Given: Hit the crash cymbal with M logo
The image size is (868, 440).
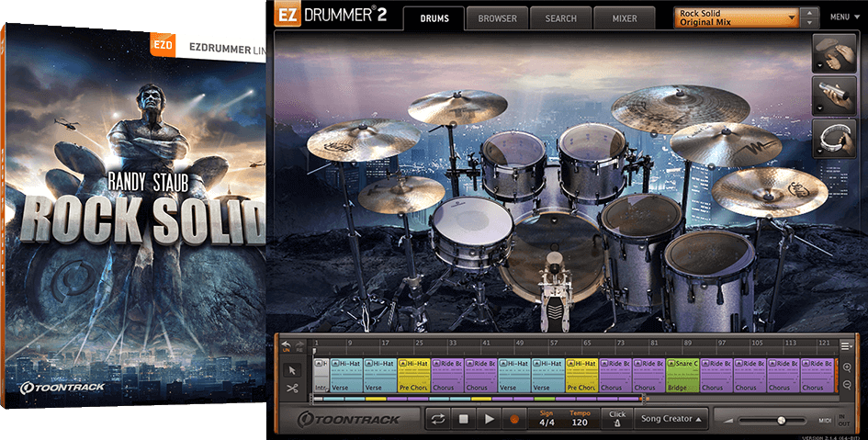Looking at the screenshot, I should (x=726, y=145).
